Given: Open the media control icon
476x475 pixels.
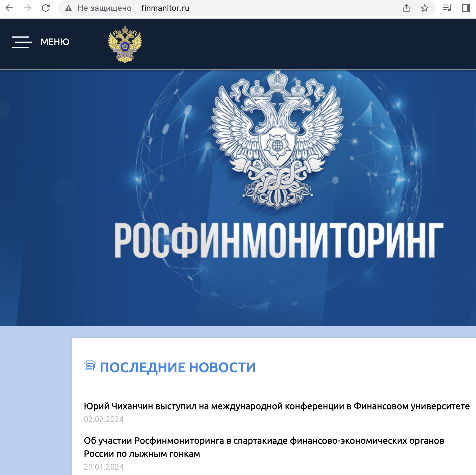Looking at the screenshot, I should coord(447,8).
